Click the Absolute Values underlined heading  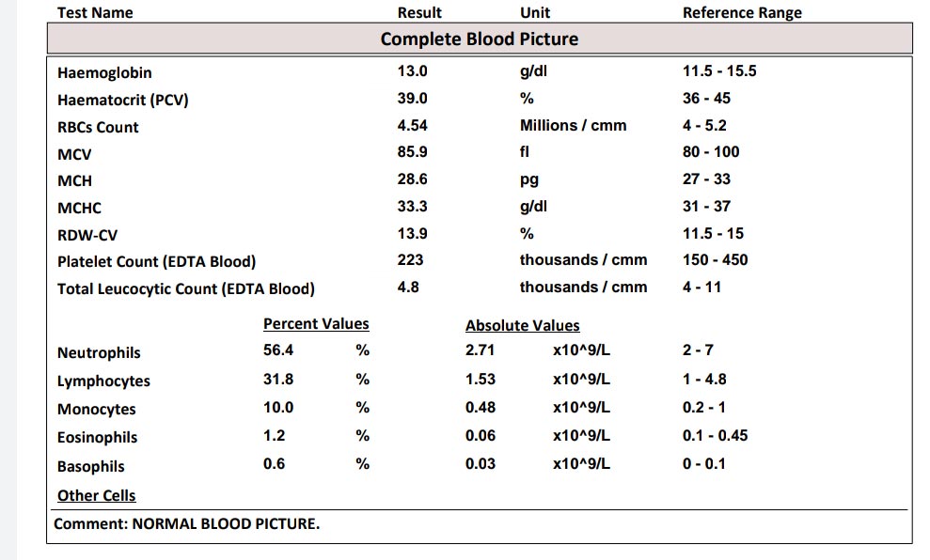pos(523,325)
